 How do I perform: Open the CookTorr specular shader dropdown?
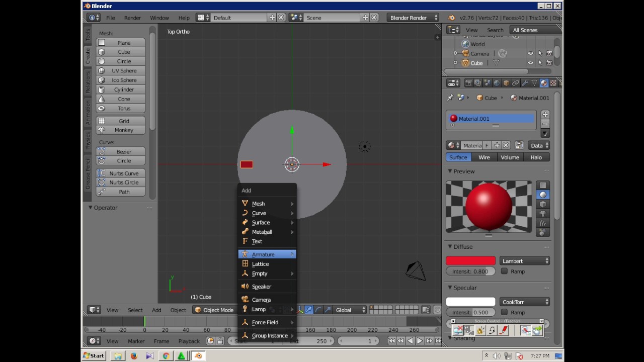pos(525,302)
